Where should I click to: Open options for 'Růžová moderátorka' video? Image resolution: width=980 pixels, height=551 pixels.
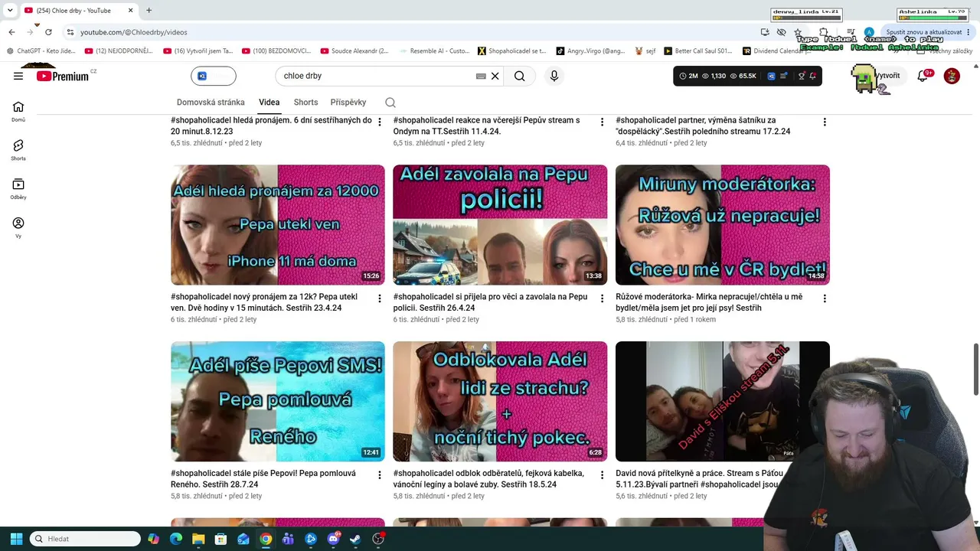825,298
